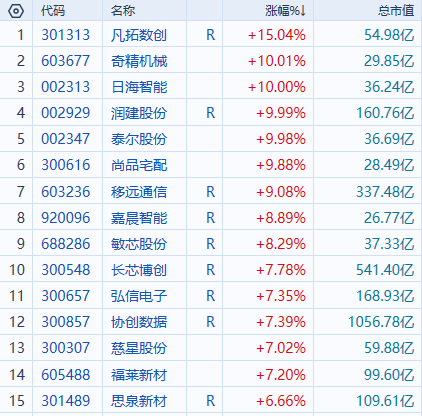This screenshot has width=422, height=416.
Task: Select stock code 605488
Action: click(x=66, y=375)
